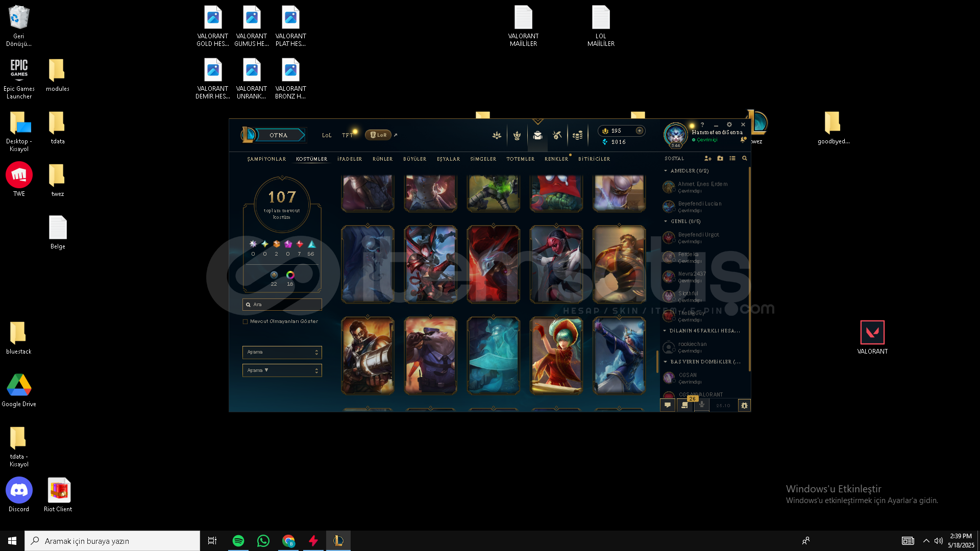Click the summoner profile avatar

tap(676, 135)
